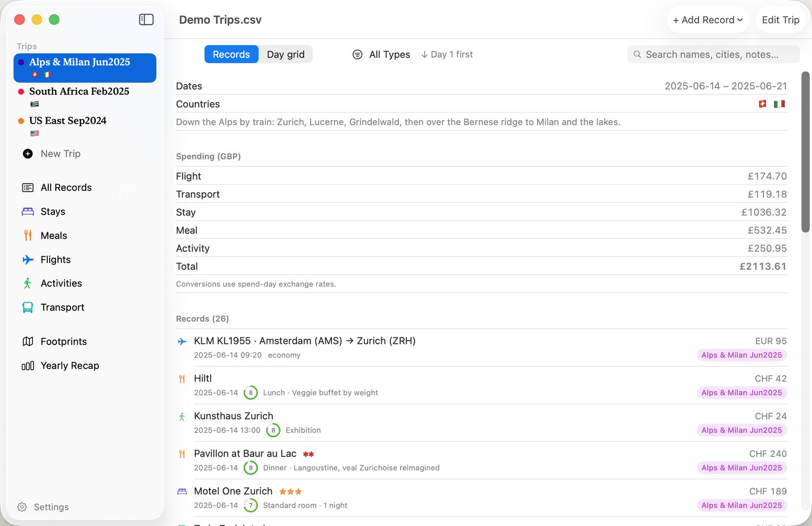Screen dimensions: 812x526
Task: Click the CHF 240 price on Pavillon record
Action: pyautogui.click(x=768, y=454)
